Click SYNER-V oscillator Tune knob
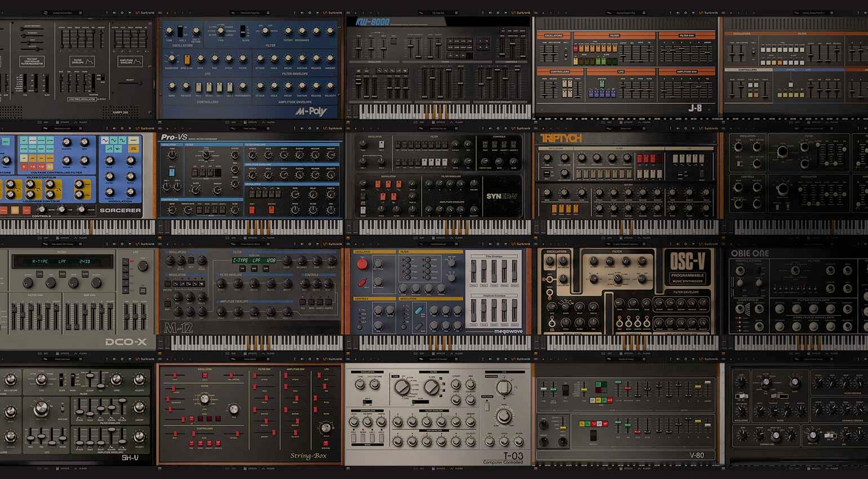The width and height of the screenshot is (868, 479). [364, 144]
